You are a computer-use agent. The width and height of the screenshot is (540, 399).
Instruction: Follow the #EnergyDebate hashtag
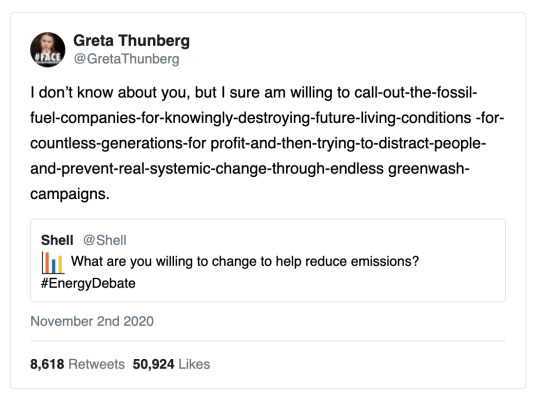88,283
